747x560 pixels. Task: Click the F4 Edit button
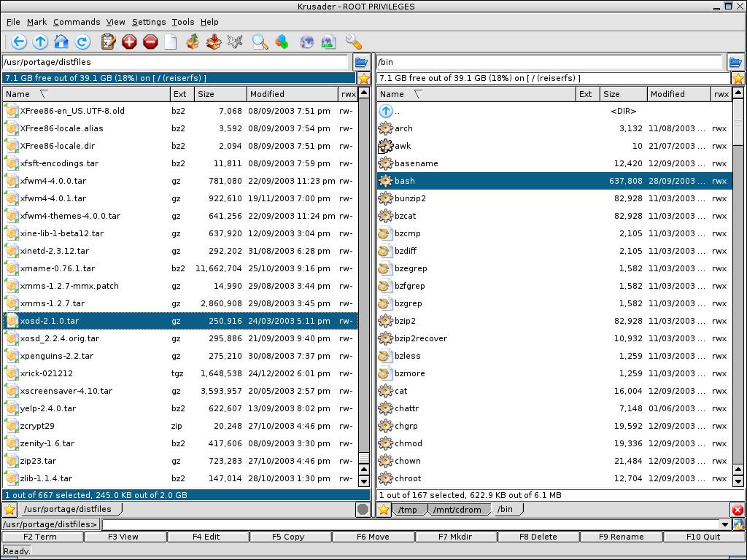tap(208, 537)
